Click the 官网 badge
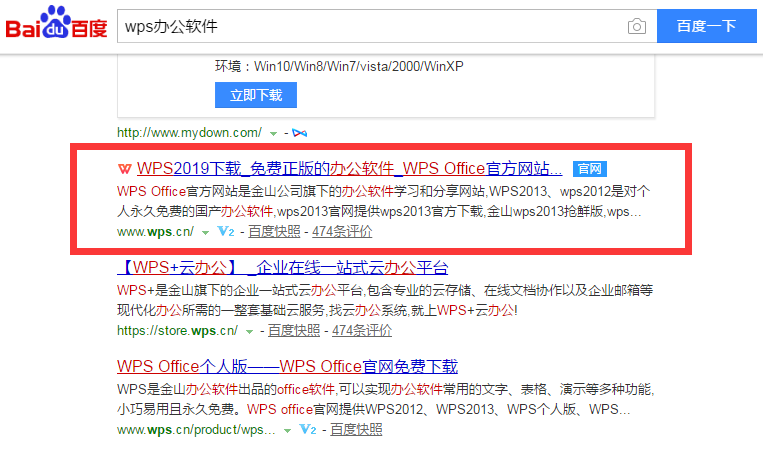Viewport: 763px width, 450px height. 589,169
